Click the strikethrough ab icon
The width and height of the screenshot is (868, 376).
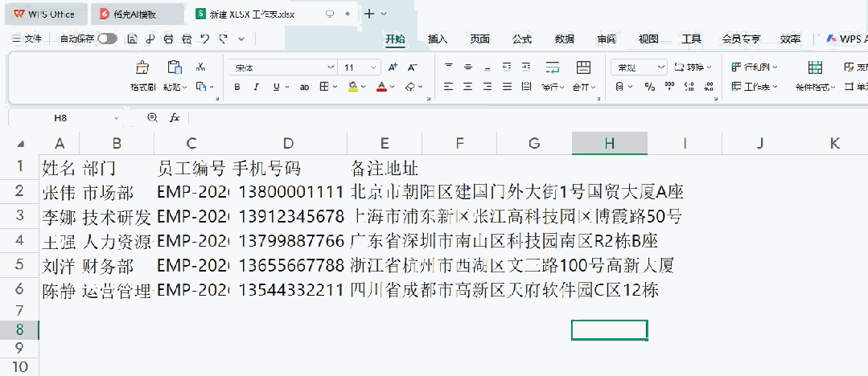click(x=304, y=87)
